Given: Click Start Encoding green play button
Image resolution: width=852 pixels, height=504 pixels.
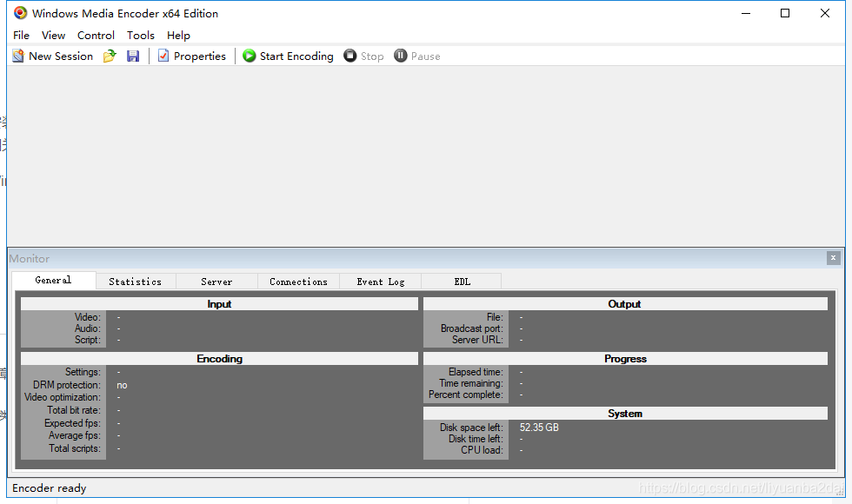Looking at the screenshot, I should pos(288,56).
